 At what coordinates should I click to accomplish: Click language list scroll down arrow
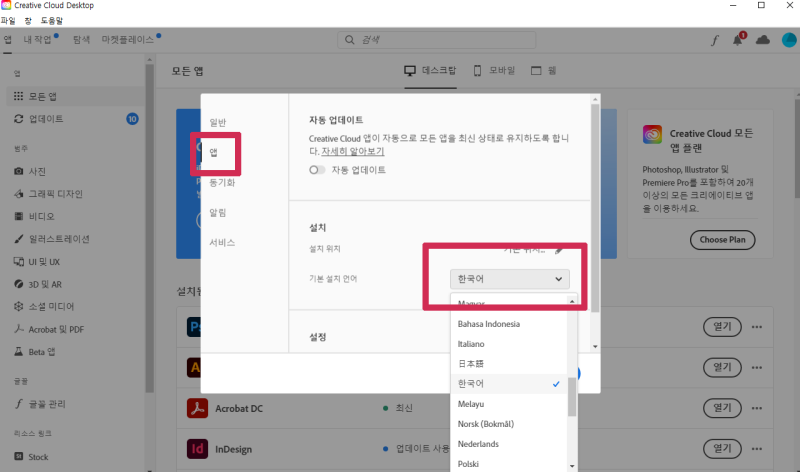[572, 466]
